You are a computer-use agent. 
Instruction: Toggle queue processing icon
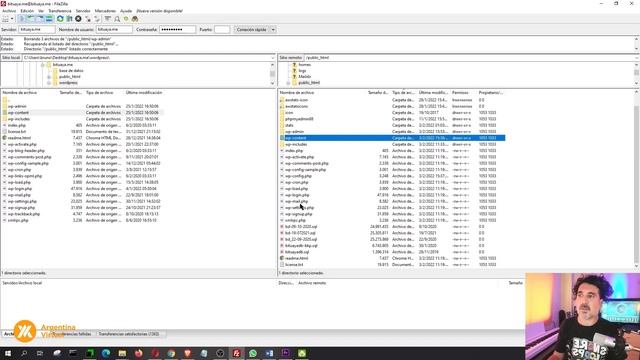pyautogui.click(x=69, y=19)
